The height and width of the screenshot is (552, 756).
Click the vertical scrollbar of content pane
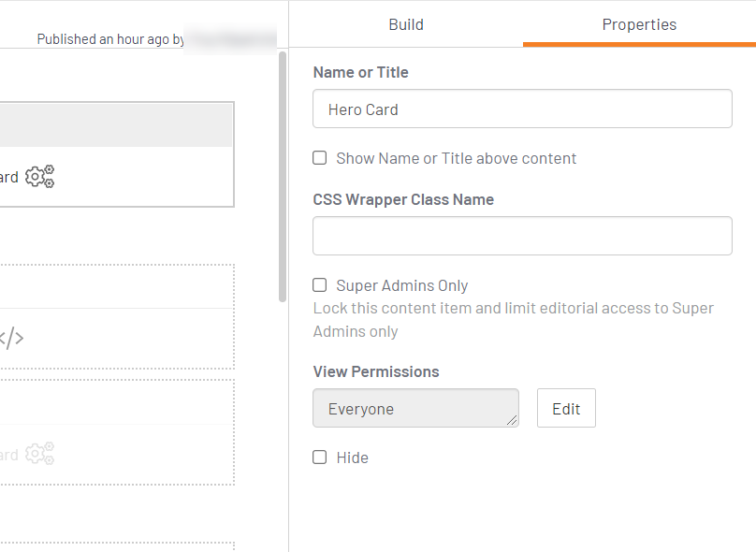click(283, 177)
